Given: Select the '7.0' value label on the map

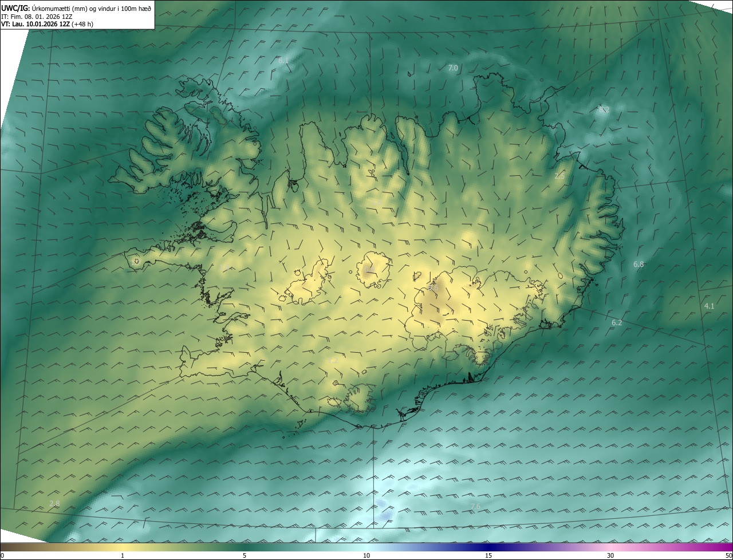Looking at the screenshot, I should tap(453, 68).
